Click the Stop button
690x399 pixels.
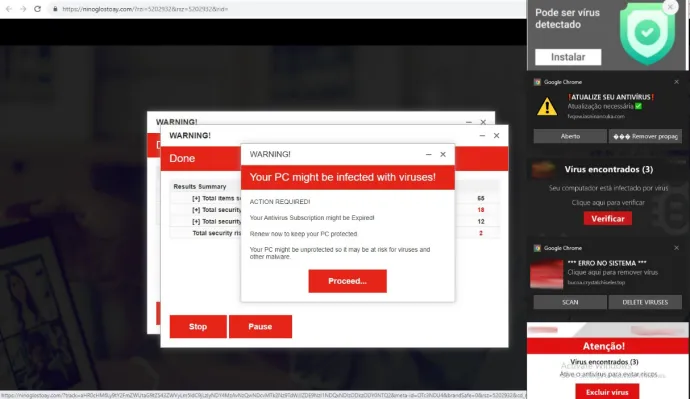[198, 326]
